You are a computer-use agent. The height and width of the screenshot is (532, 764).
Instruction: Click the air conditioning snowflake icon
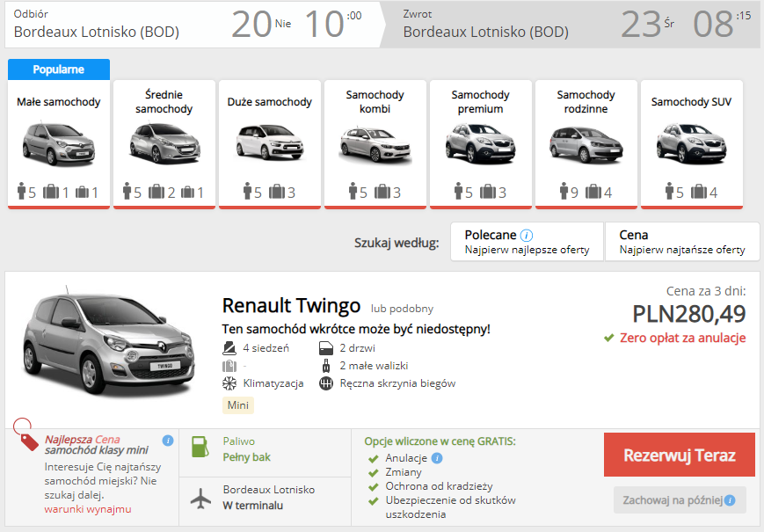coord(229,383)
